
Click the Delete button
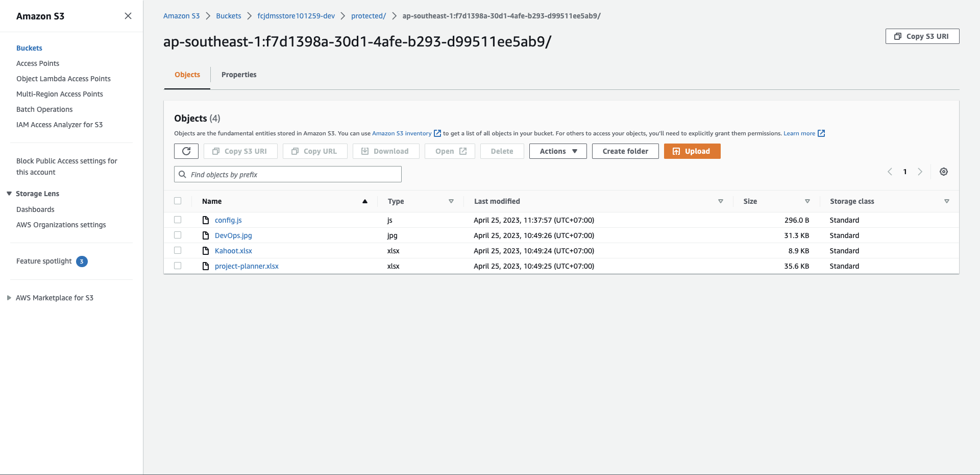coord(502,151)
